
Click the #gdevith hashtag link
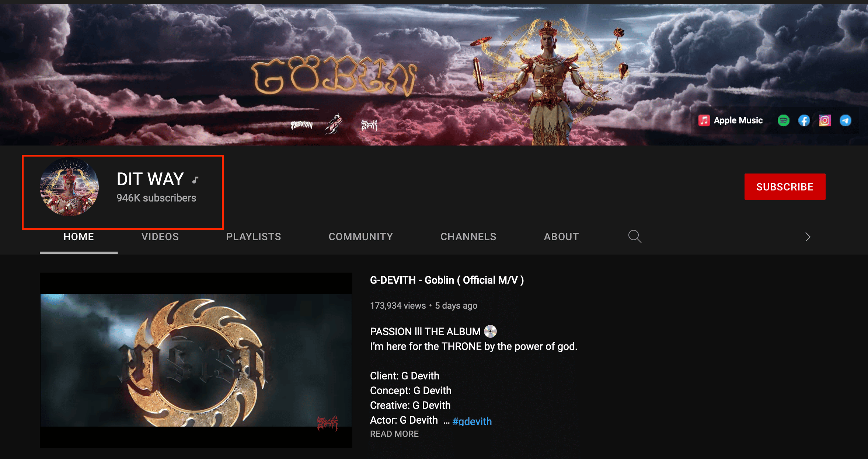(x=472, y=421)
